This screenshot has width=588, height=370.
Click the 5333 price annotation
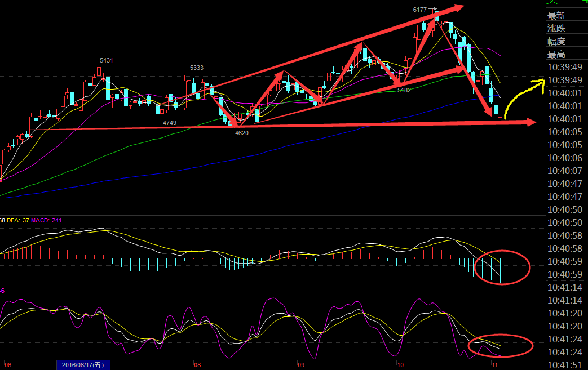point(197,68)
